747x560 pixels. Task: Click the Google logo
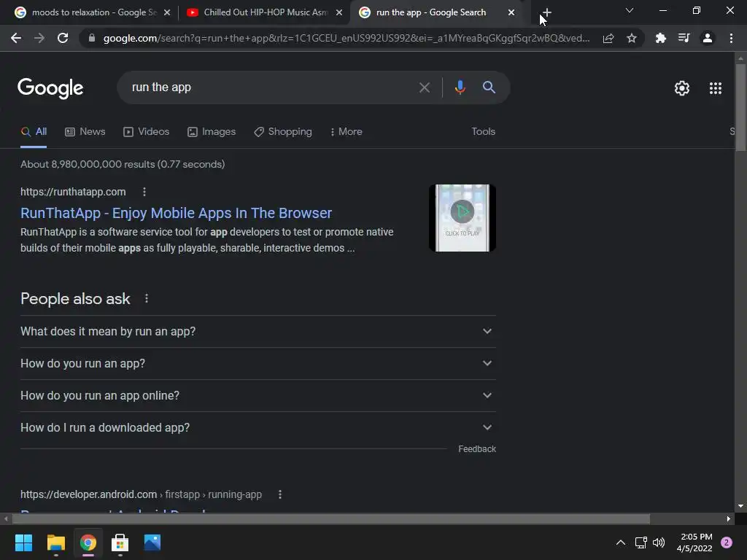point(50,88)
